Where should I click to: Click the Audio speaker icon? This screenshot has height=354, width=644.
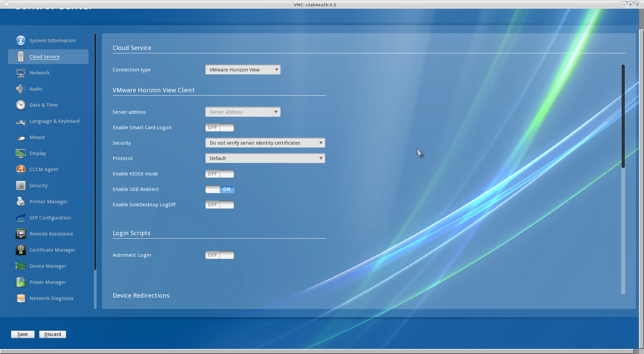[21, 89]
